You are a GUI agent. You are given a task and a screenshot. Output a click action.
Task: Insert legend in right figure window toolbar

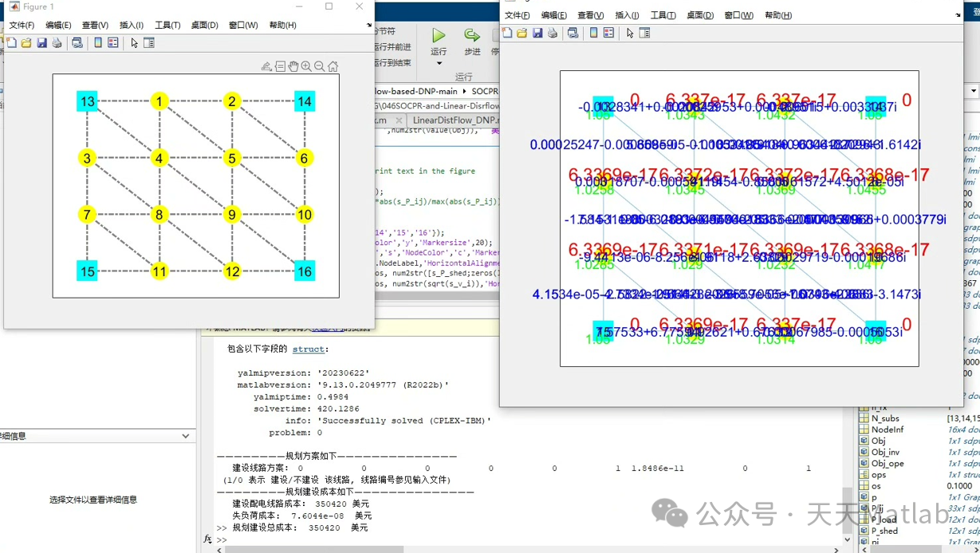[x=608, y=33]
